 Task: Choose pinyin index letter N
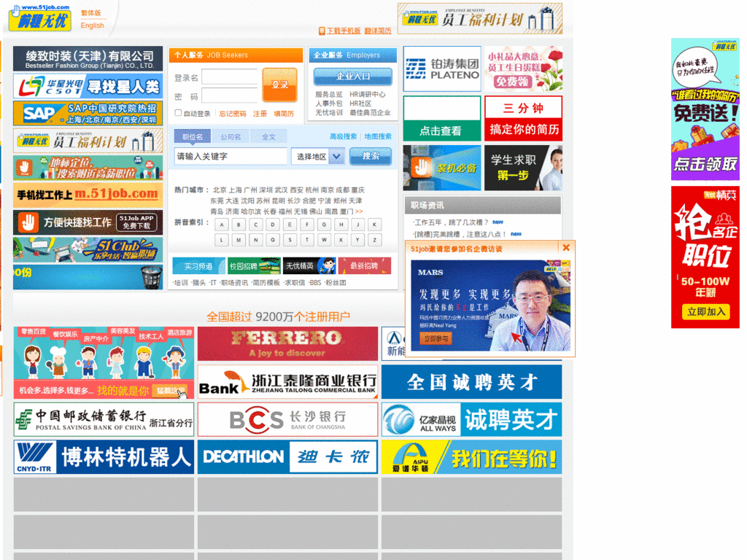[x=256, y=240]
